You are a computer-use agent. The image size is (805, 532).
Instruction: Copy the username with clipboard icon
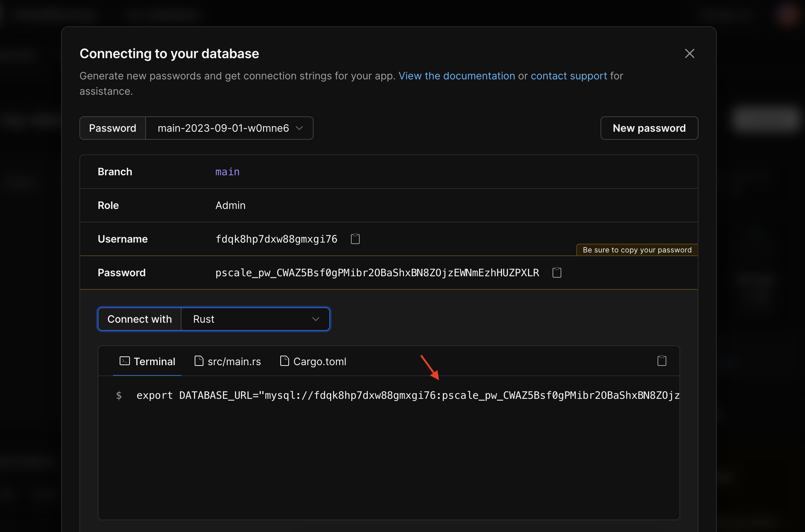click(355, 239)
